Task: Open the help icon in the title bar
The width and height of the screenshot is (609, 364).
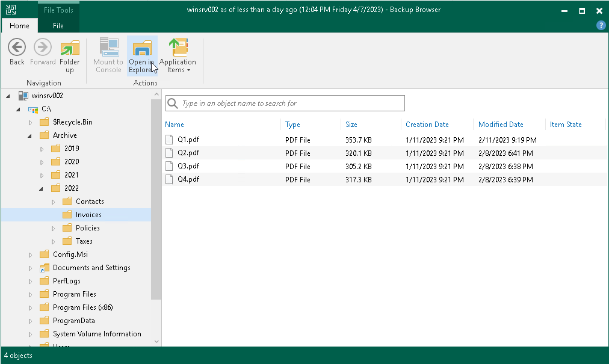Action: tap(601, 25)
